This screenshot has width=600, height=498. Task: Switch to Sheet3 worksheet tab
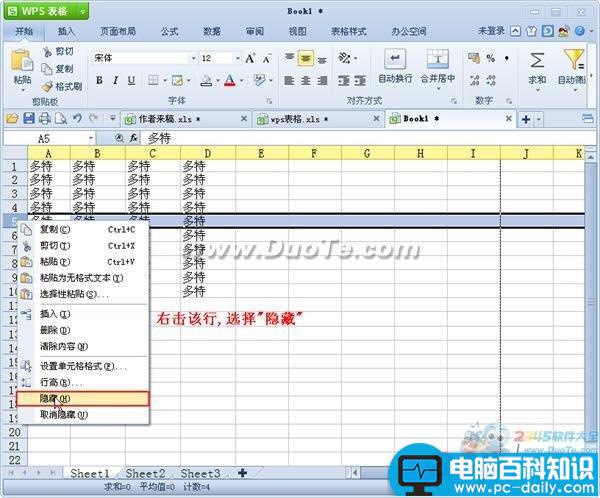click(x=201, y=474)
